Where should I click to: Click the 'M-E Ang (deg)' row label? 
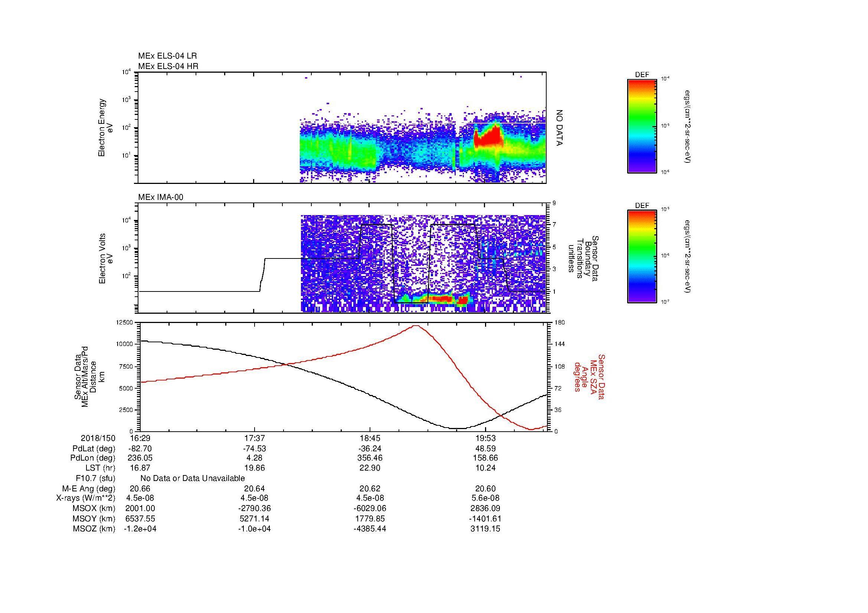click(x=88, y=488)
